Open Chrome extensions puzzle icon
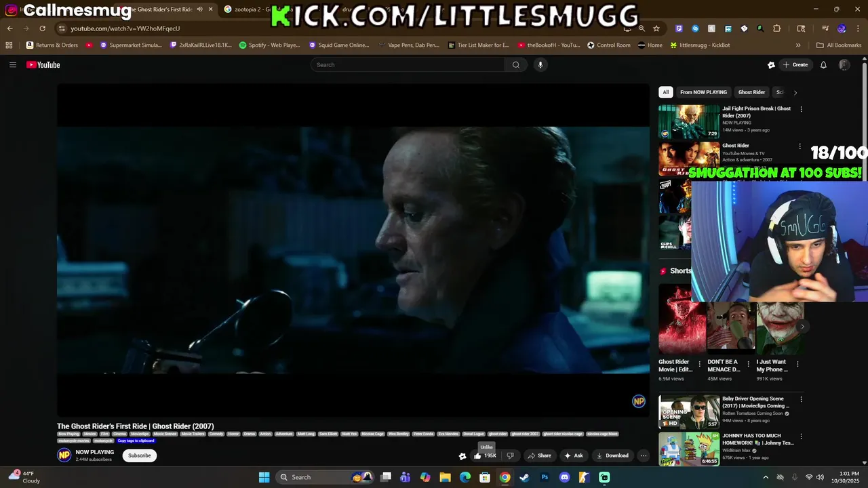 [x=777, y=28]
